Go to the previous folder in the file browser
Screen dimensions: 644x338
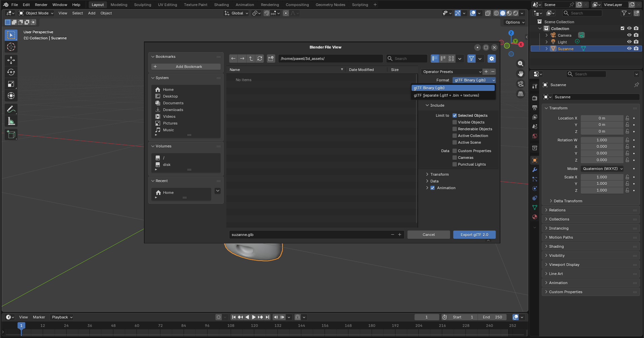233,59
